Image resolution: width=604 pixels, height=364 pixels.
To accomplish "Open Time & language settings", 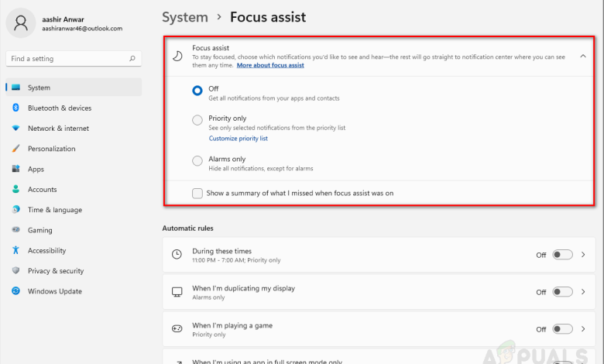I will coord(54,210).
